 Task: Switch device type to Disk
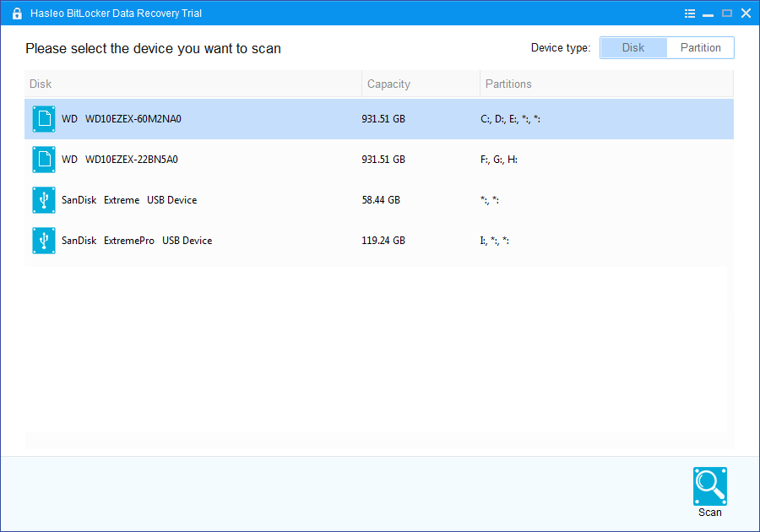[633, 47]
